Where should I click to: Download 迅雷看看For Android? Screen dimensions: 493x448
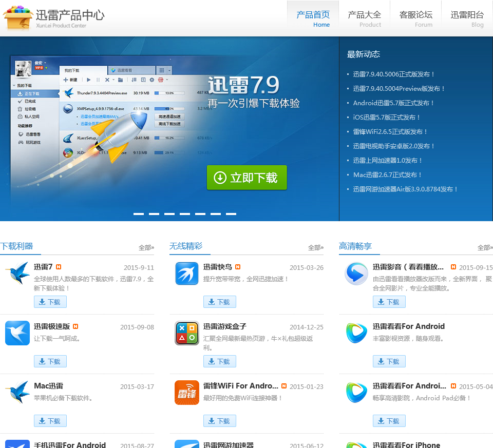(x=389, y=361)
